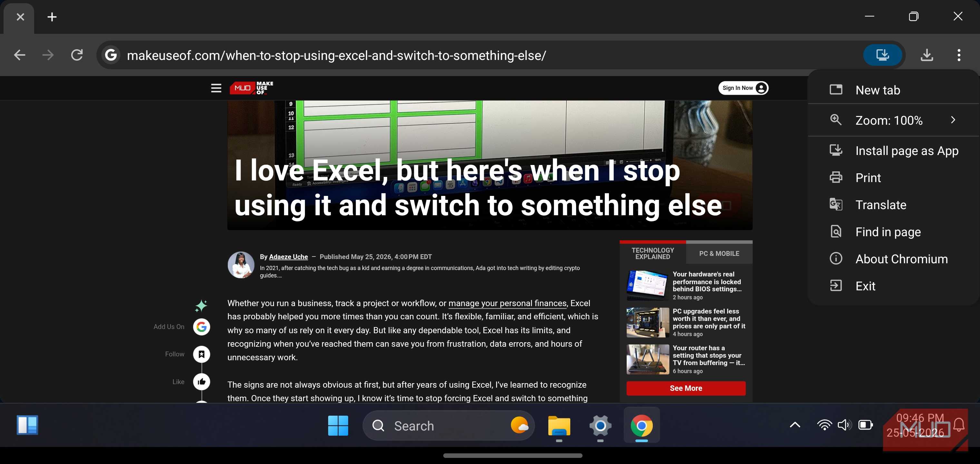Viewport: 980px width, 464px height.
Task: Open the Windows Start menu
Action: [338, 426]
